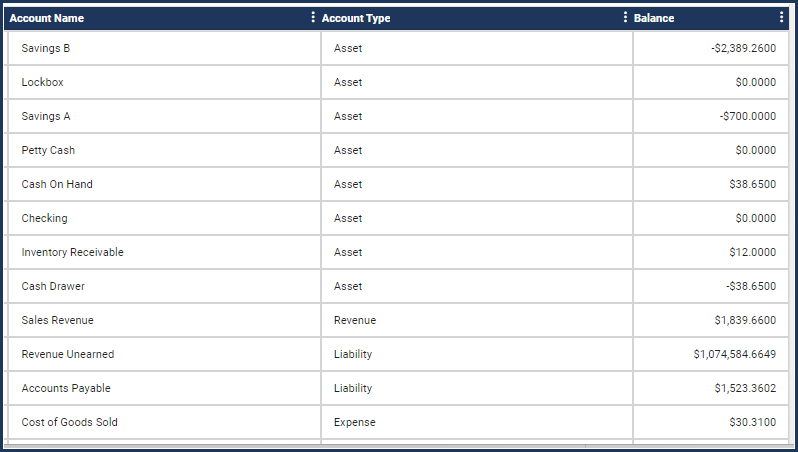Select the Savings B account row
This screenshot has height=452, width=798.
click(x=398, y=48)
